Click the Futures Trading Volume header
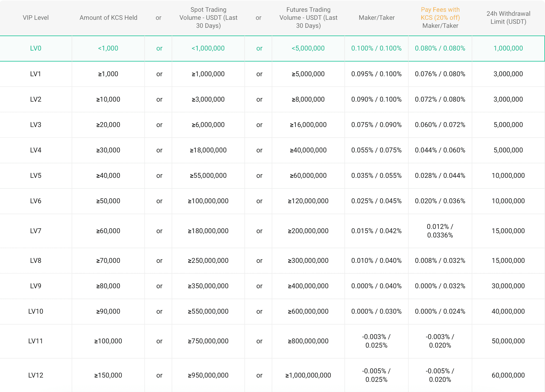Screen dimensions: 545x392 click(308, 18)
